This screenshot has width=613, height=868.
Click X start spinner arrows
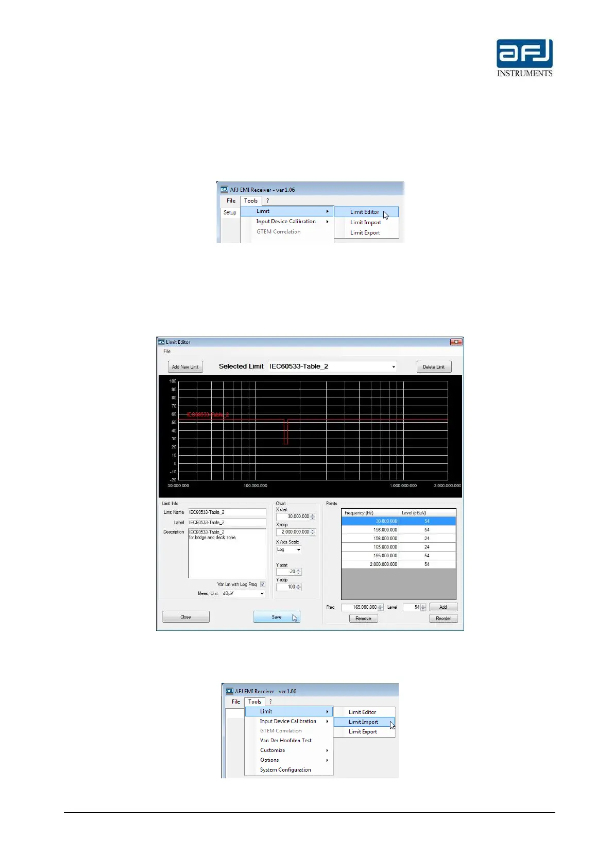(313, 516)
